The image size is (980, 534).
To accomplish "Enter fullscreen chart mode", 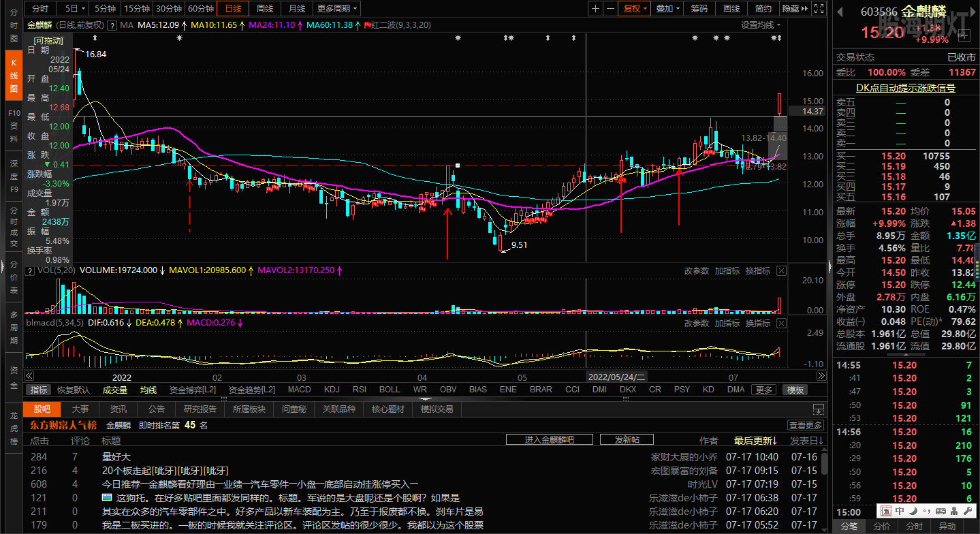I will tap(821, 8).
